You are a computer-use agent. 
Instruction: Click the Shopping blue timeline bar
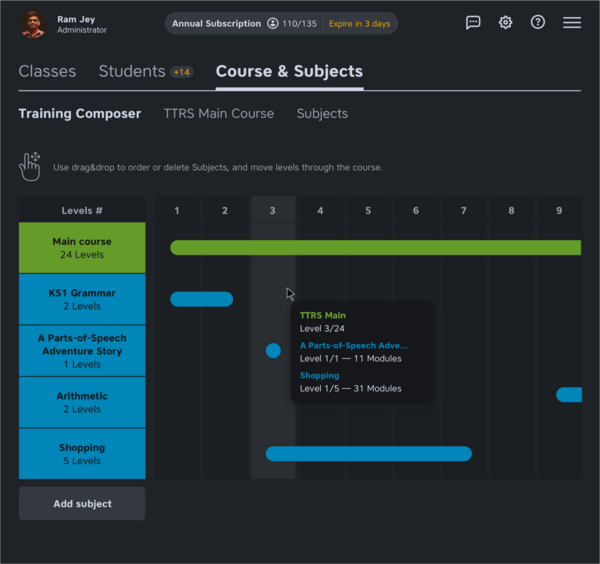tap(368, 454)
